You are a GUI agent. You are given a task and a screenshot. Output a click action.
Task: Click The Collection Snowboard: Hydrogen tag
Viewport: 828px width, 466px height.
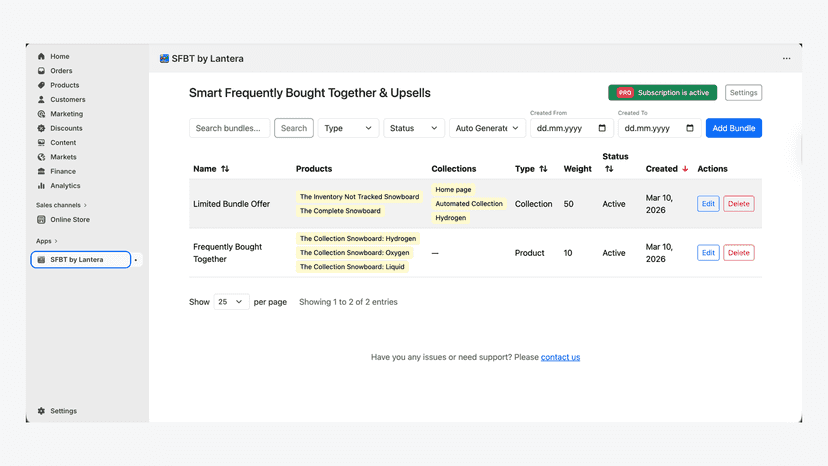[x=358, y=238]
